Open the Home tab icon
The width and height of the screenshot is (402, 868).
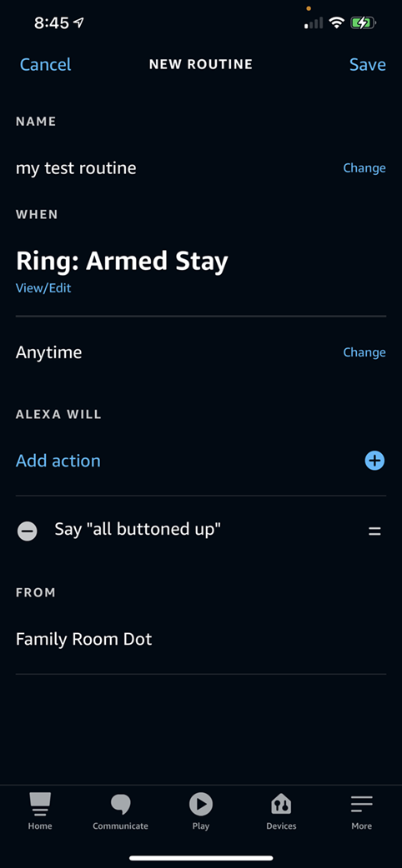click(x=40, y=805)
